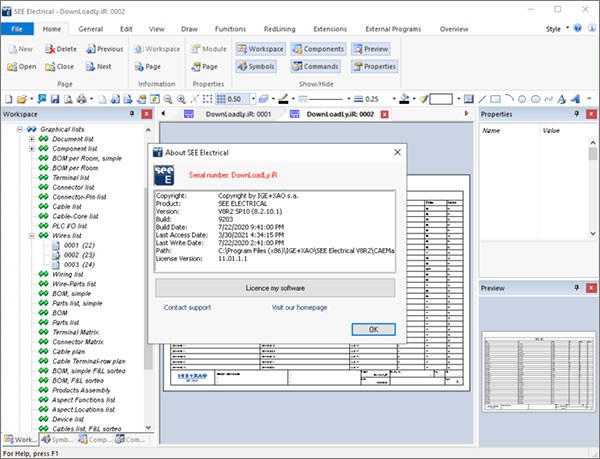Click the fill color white swatch box
The height and width of the screenshot is (459, 600).
pos(441,99)
